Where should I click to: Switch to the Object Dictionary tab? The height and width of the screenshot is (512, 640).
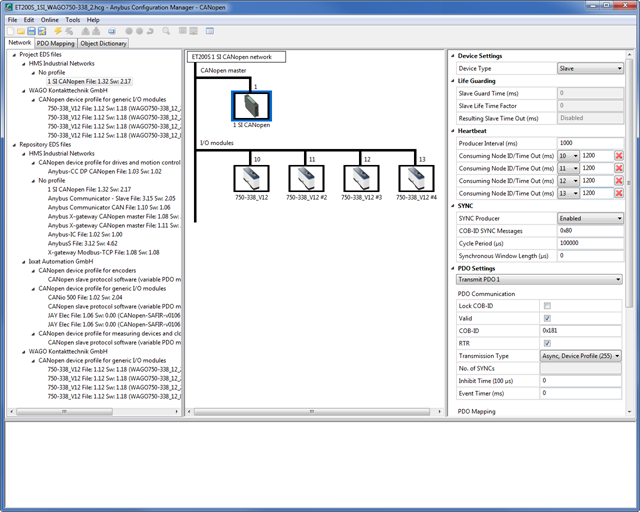click(103, 43)
